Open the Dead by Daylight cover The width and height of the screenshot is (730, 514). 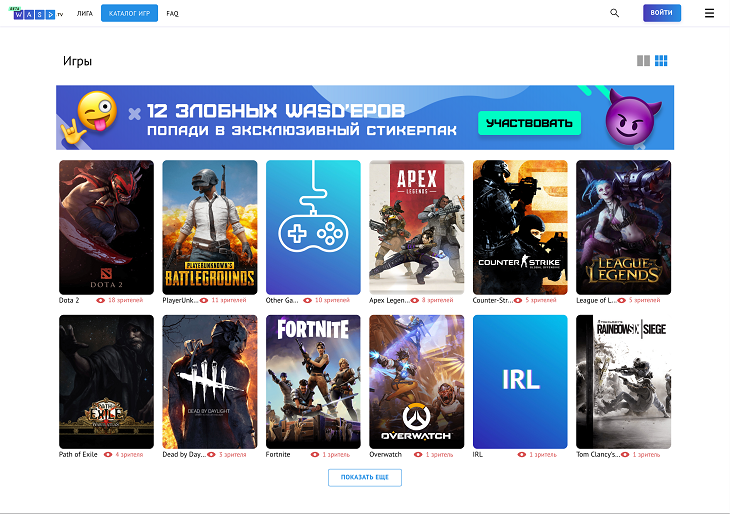coord(210,382)
